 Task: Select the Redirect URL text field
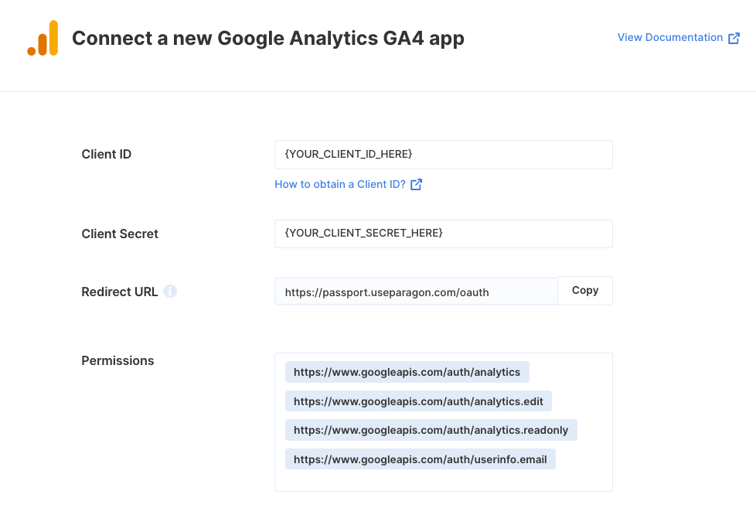(416, 292)
